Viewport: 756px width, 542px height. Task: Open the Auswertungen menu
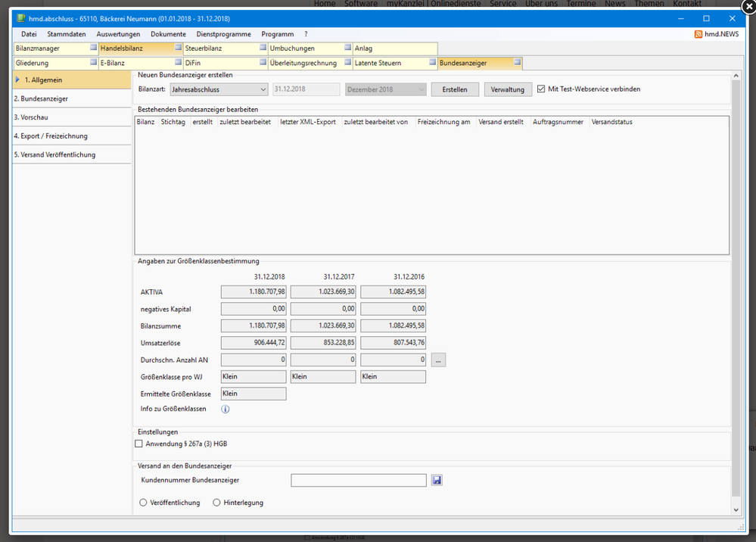[118, 34]
